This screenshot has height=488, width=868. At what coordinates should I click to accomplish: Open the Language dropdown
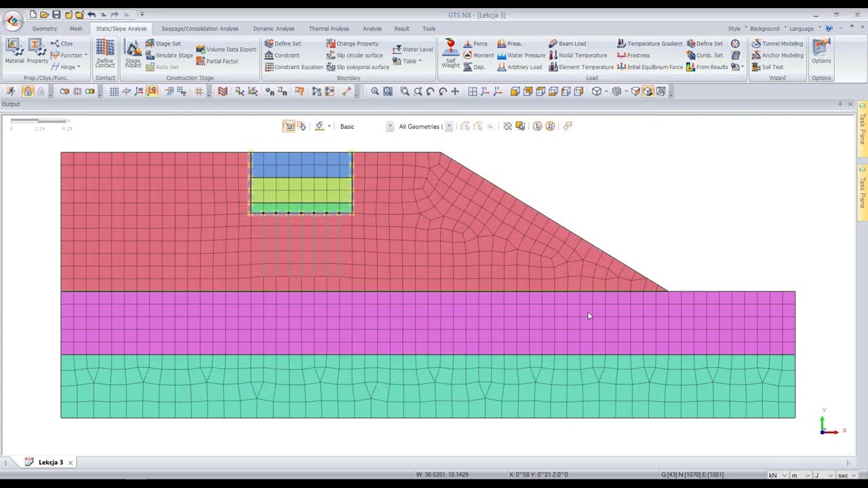(x=805, y=28)
